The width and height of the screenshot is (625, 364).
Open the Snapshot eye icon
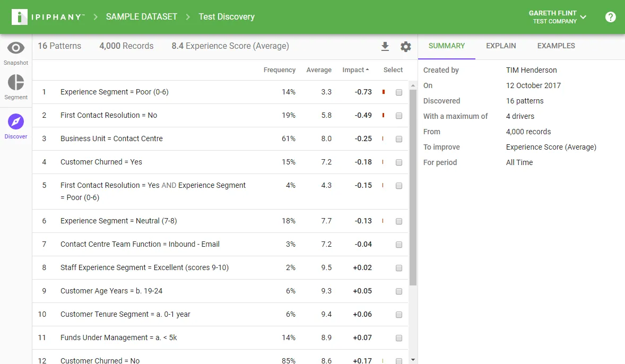pyautogui.click(x=16, y=48)
